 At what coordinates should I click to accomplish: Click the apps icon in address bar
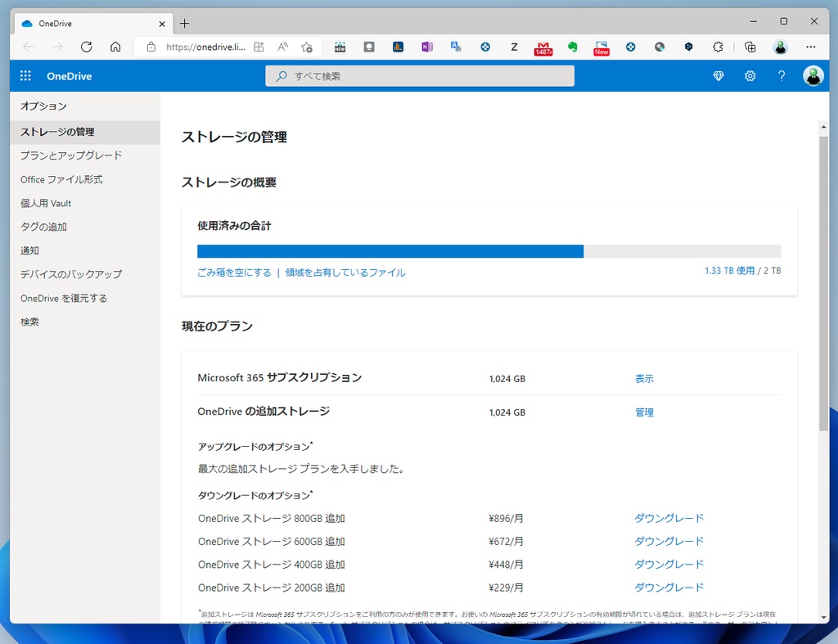[259, 47]
